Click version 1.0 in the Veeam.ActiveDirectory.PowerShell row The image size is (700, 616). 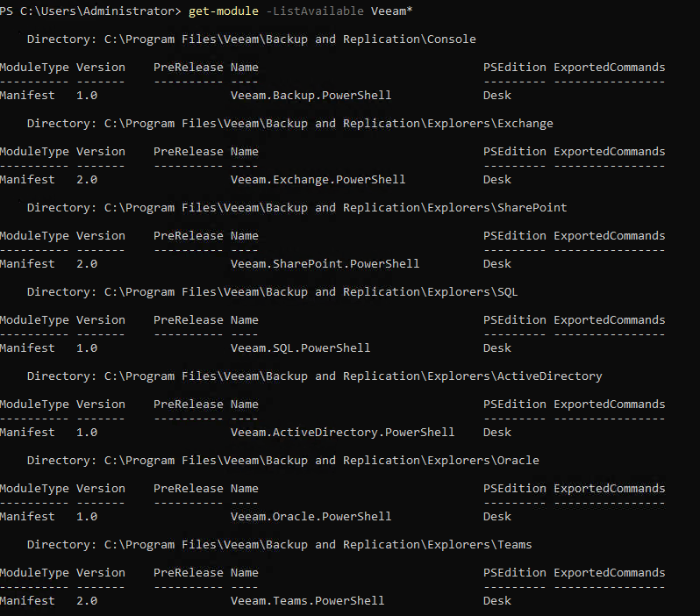(x=87, y=433)
